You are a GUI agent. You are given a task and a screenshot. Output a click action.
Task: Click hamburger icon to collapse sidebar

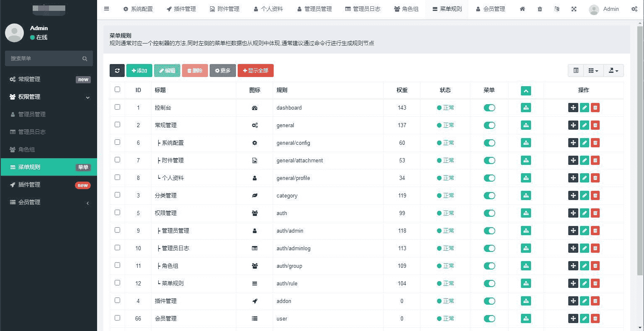(x=107, y=9)
